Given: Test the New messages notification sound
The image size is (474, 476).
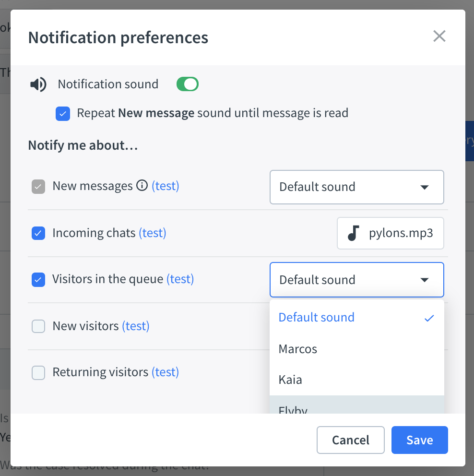Looking at the screenshot, I should pyautogui.click(x=166, y=186).
